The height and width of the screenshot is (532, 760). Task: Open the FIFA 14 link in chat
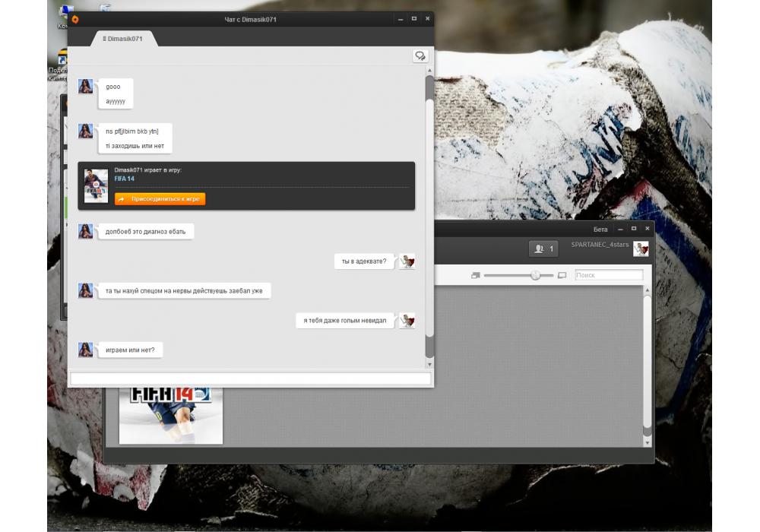point(124,179)
